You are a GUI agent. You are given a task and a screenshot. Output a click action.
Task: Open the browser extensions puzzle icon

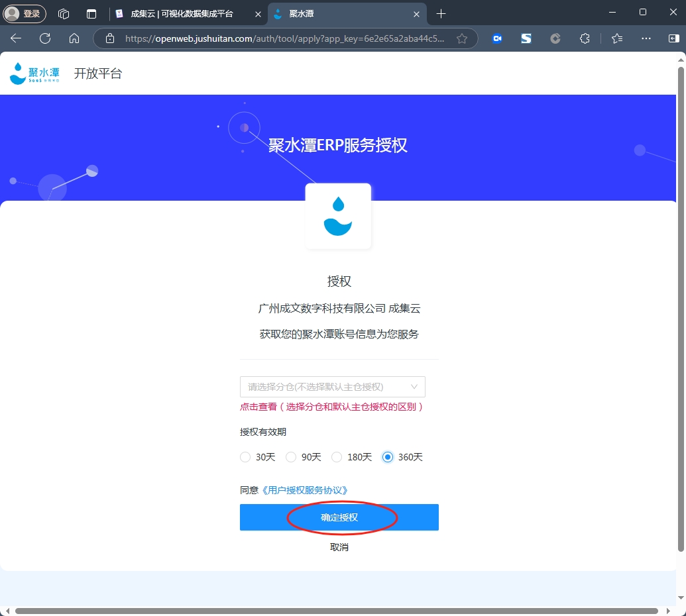click(585, 38)
